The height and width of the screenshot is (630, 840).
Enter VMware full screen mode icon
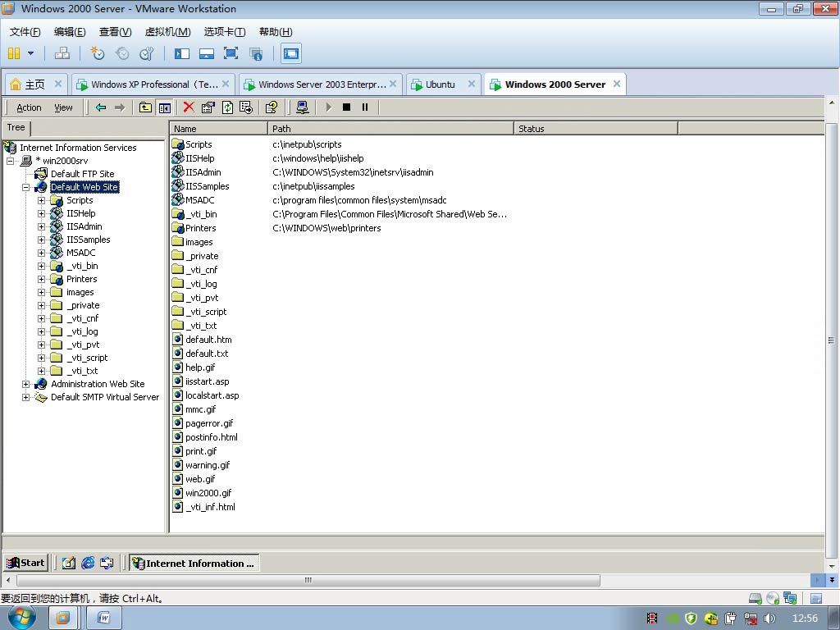click(x=231, y=53)
